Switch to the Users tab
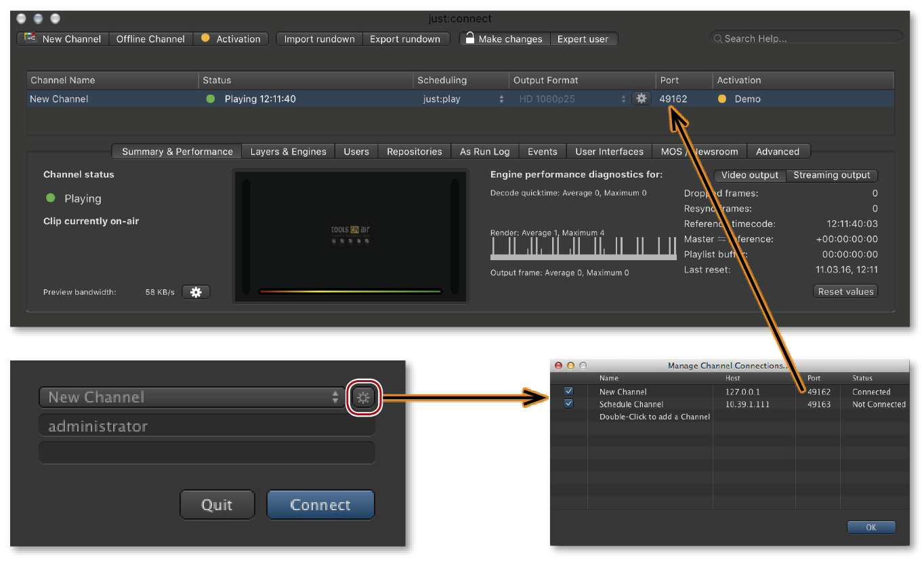The width and height of the screenshot is (924, 561). click(x=356, y=152)
